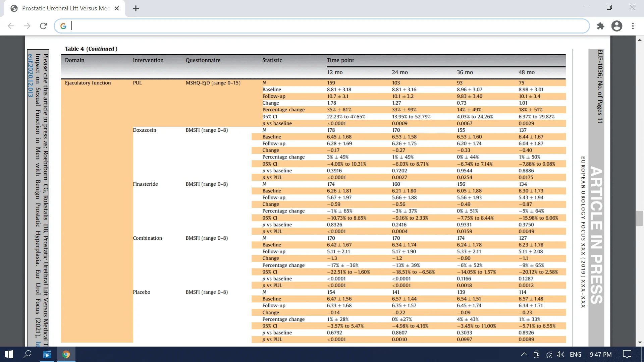Open the video player app on the taskbar
644x362 pixels.
tap(47, 354)
